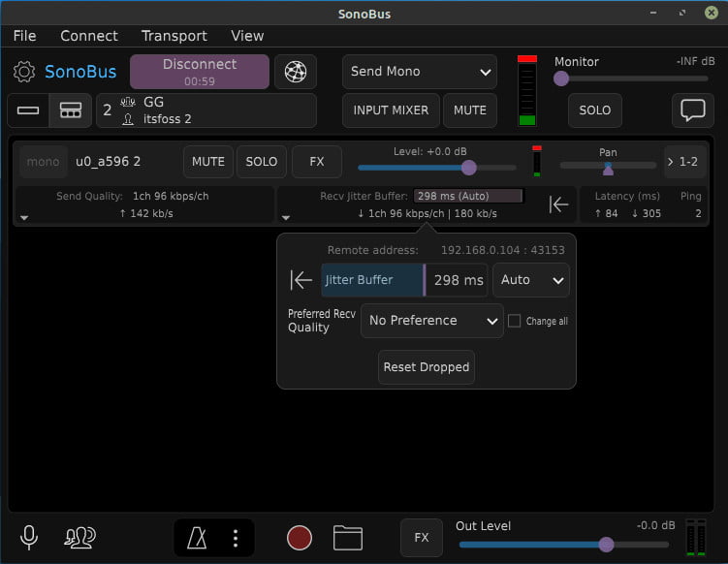Image resolution: width=728 pixels, height=564 pixels.
Task: Mute the u0_a596 2 peer
Action: coord(208,162)
